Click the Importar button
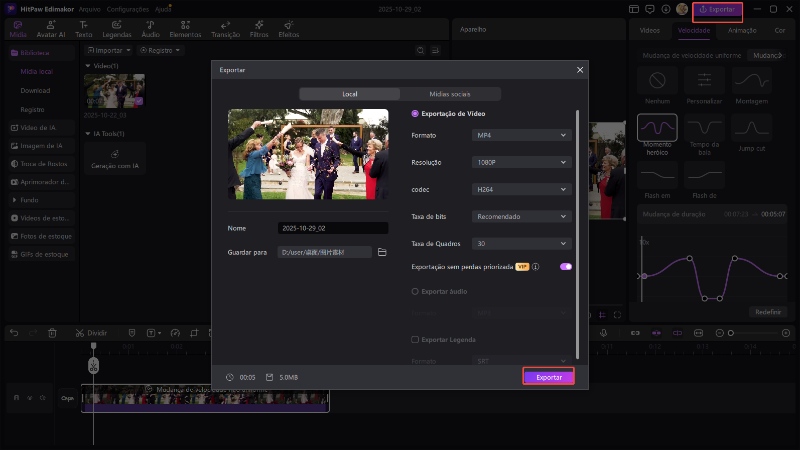The width and height of the screenshot is (800, 450). [108, 49]
